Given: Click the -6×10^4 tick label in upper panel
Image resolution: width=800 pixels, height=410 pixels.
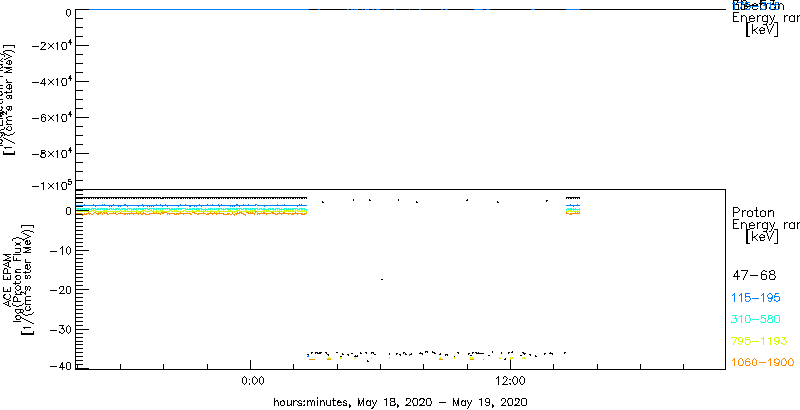Looking at the screenshot, I should pyautogui.click(x=51, y=118).
